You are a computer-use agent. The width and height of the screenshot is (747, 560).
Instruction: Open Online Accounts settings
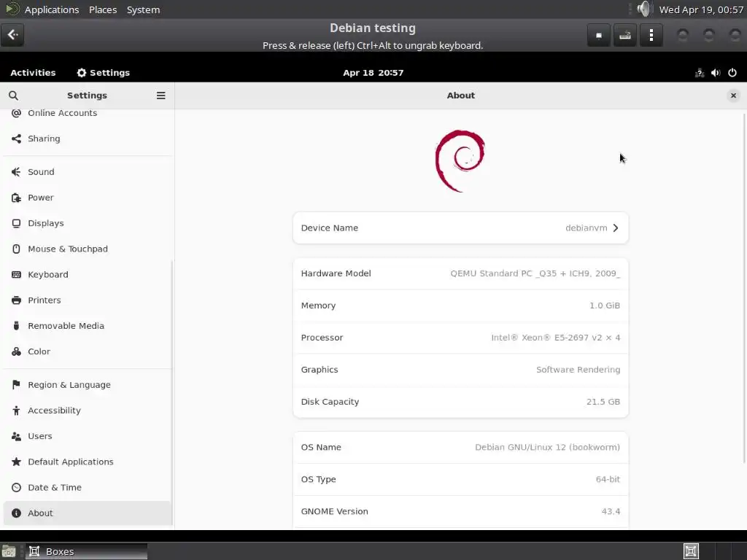88,113
